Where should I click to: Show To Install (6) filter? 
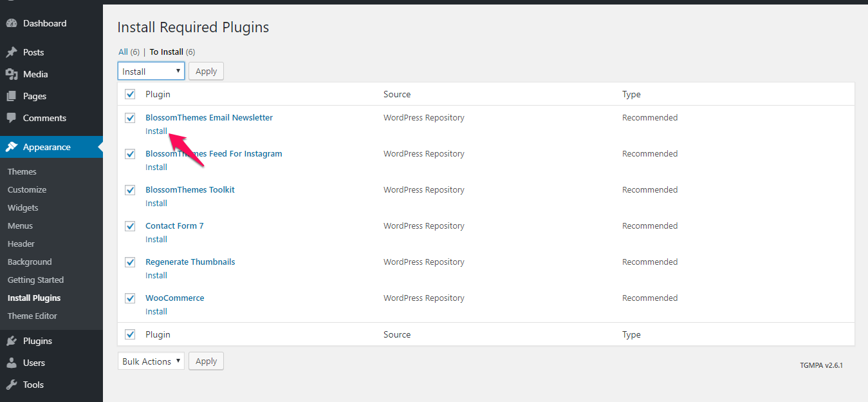tap(172, 52)
